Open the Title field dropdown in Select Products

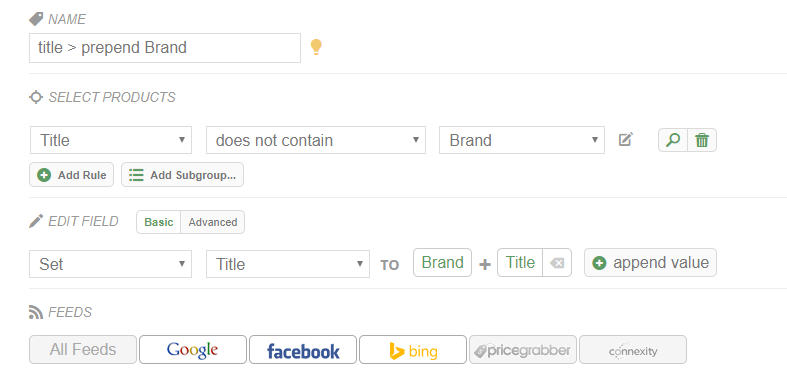111,140
